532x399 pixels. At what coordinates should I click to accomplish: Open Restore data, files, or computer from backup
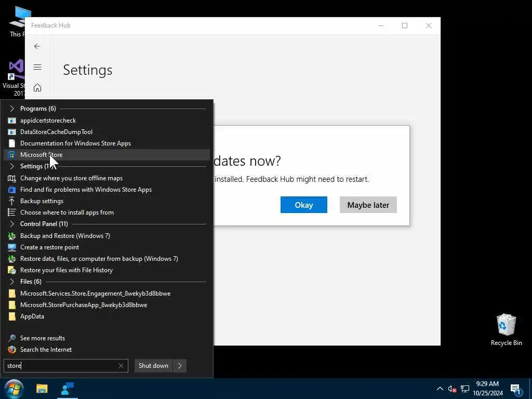click(107, 259)
